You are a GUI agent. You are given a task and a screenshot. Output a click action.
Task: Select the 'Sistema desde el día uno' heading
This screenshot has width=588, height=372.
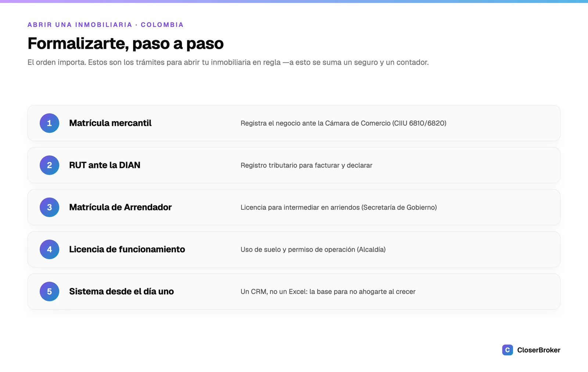point(122,292)
